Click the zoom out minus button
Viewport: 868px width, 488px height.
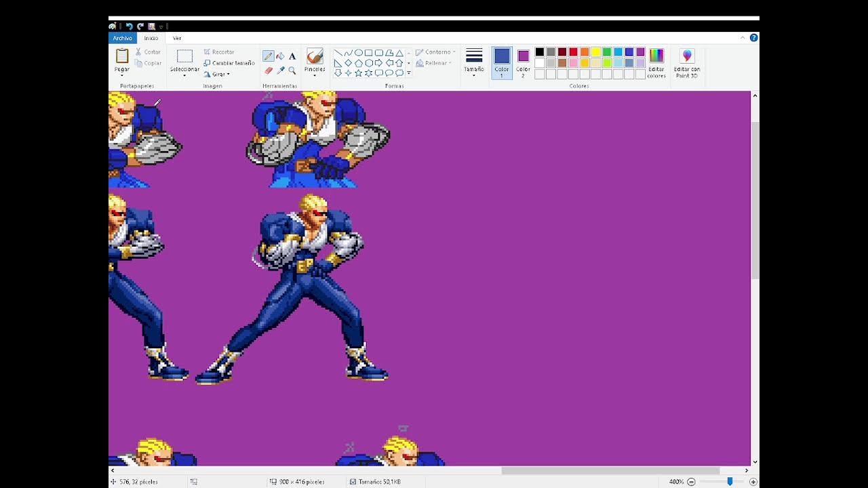tap(691, 482)
